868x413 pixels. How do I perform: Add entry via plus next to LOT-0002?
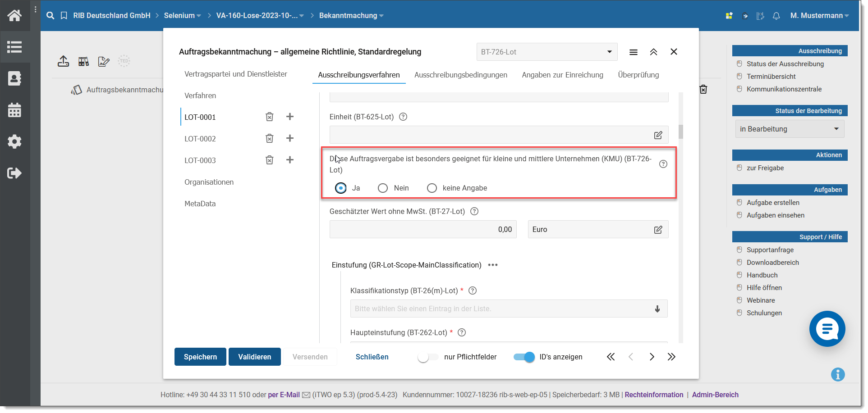(x=290, y=138)
